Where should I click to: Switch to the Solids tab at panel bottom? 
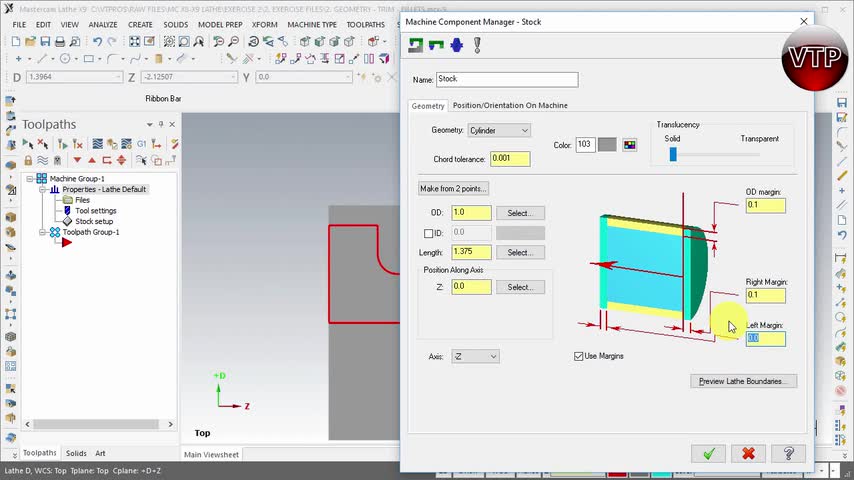[x=76, y=453]
